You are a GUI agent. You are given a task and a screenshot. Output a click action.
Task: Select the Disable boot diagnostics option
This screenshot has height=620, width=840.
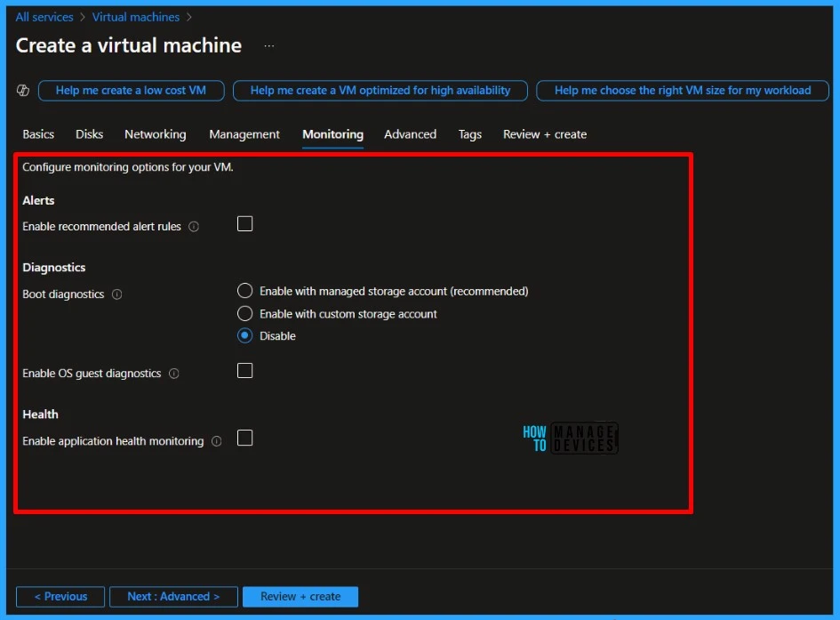click(244, 336)
